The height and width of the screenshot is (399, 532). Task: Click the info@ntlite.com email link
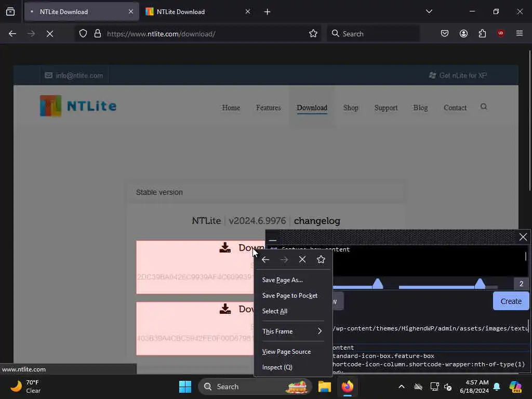[74, 76]
